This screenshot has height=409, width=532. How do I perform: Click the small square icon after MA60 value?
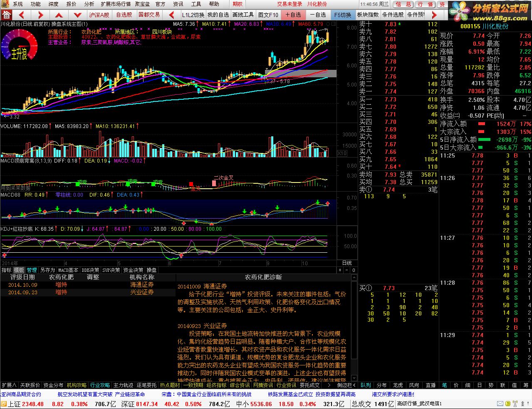[x=328, y=24]
